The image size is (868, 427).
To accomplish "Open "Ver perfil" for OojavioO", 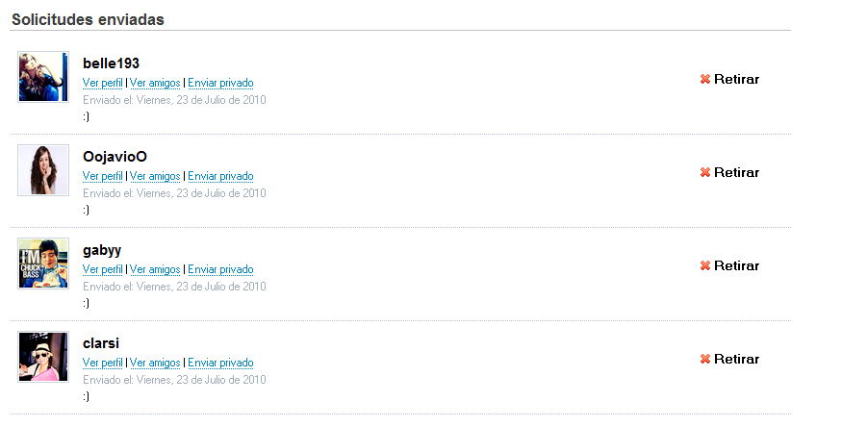I will pyautogui.click(x=103, y=176).
